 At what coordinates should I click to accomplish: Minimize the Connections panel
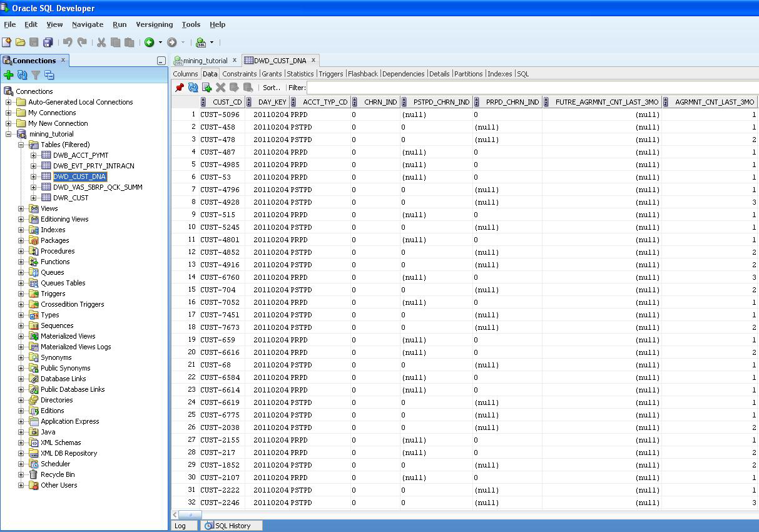pyautogui.click(x=161, y=61)
